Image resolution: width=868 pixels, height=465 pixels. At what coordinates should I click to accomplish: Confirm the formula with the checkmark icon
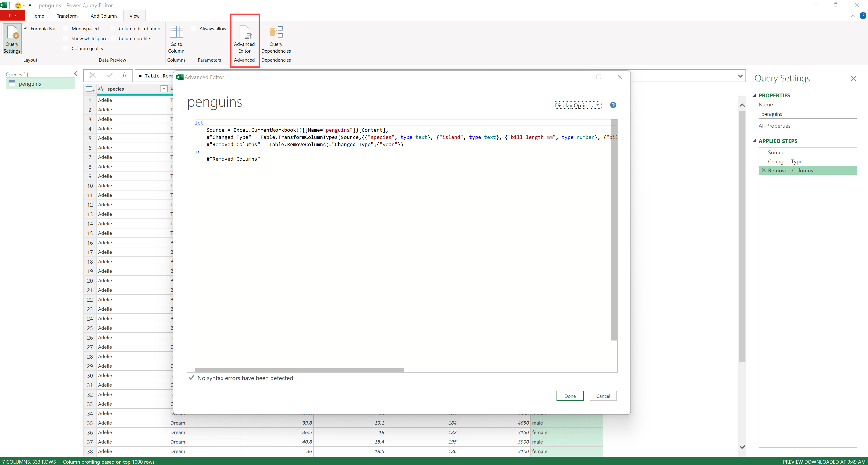[109, 75]
